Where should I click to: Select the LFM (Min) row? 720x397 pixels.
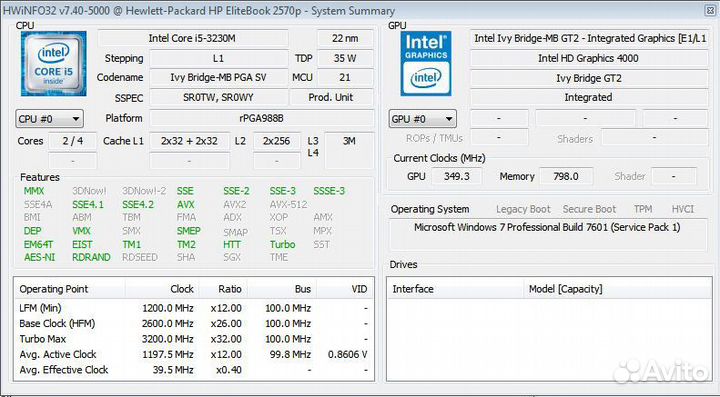click(x=193, y=308)
